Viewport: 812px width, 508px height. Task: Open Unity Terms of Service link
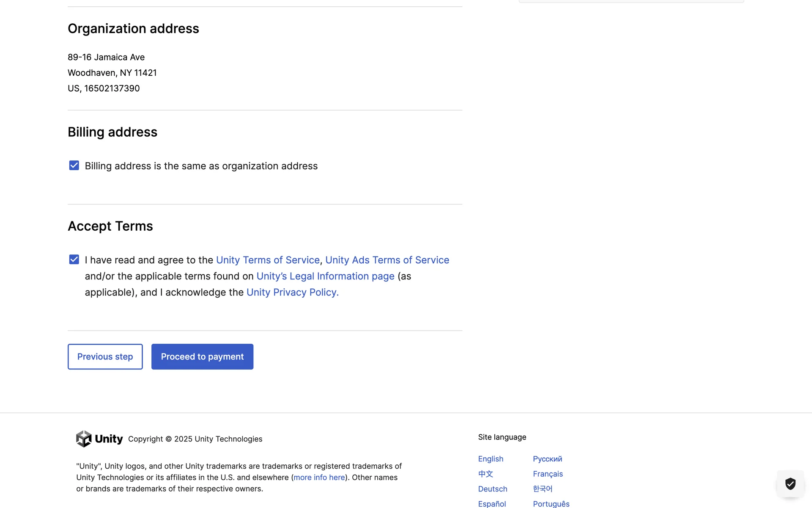click(268, 260)
